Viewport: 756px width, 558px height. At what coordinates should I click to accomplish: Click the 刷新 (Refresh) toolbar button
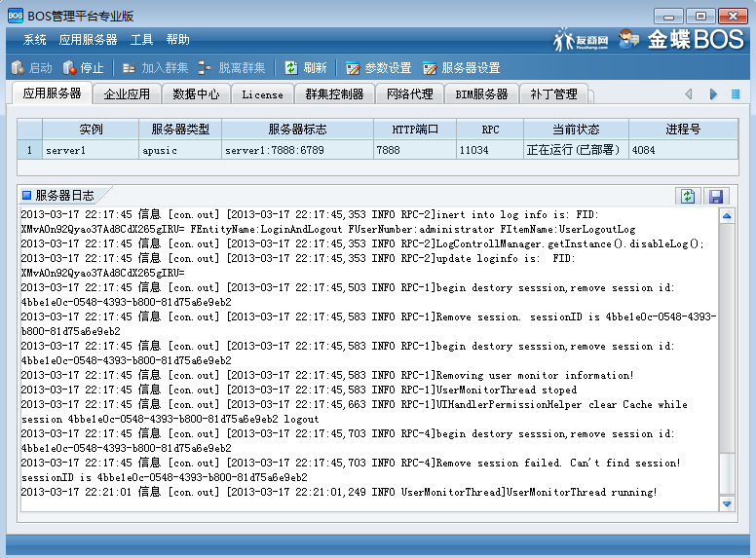tap(305, 68)
